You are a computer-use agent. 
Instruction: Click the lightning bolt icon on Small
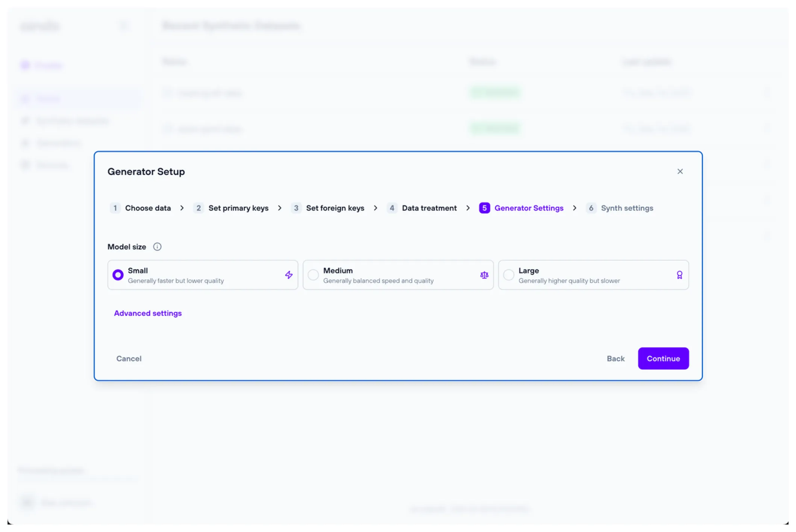coord(289,275)
